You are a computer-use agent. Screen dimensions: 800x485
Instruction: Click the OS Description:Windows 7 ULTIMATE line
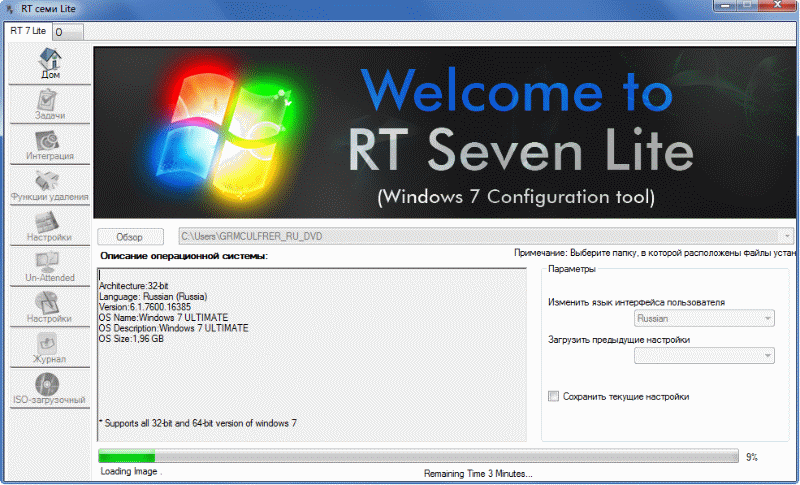[174, 328]
